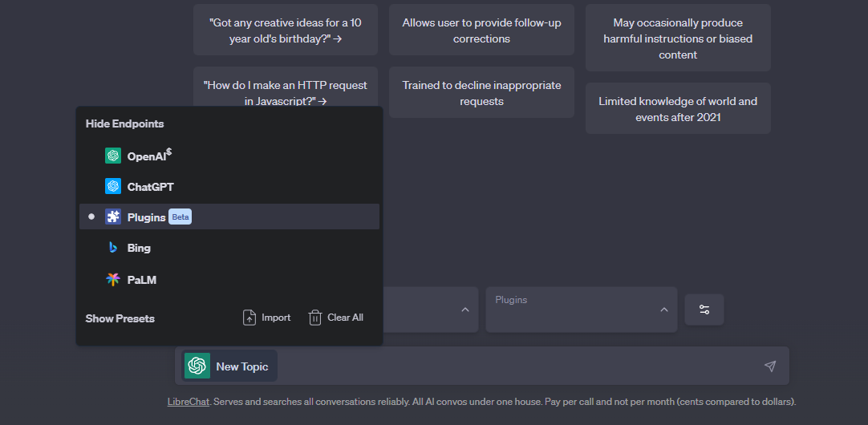This screenshot has width=868, height=425.
Task: Click the Clear All trash icon
Action: tap(315, 318)
